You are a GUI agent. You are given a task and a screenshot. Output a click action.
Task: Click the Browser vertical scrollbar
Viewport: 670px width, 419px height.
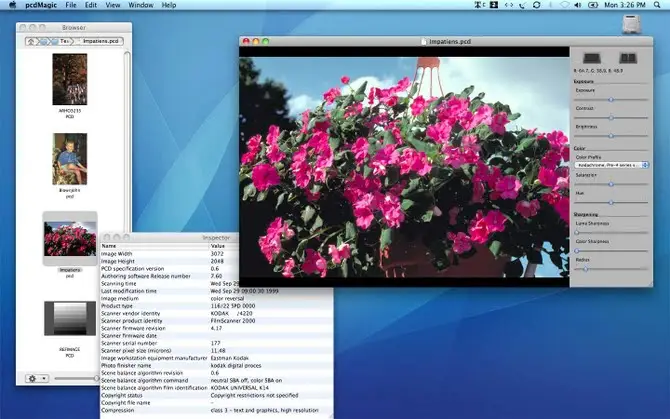pos(127,141)
